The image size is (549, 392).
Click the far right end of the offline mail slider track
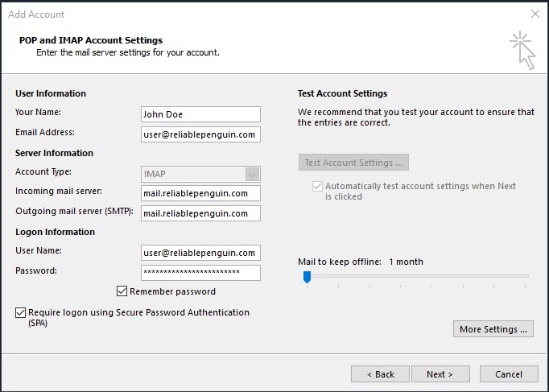(x=528, y=276)
